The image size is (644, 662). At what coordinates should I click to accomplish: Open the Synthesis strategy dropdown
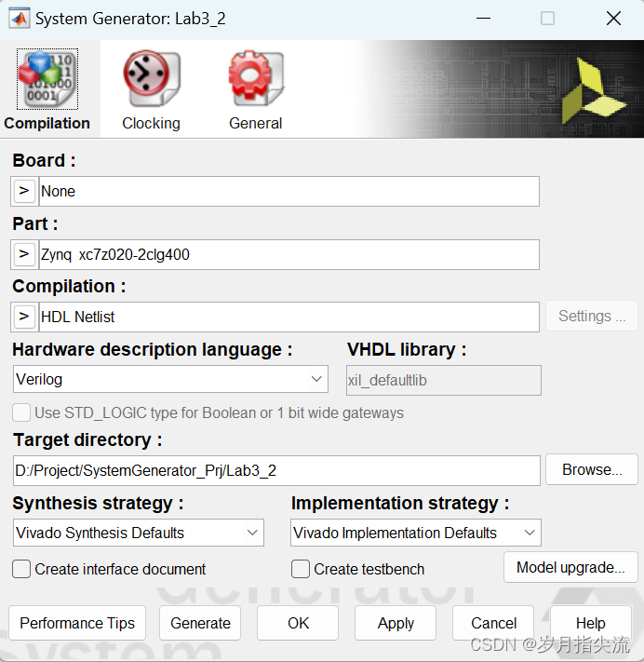[139, 533]
